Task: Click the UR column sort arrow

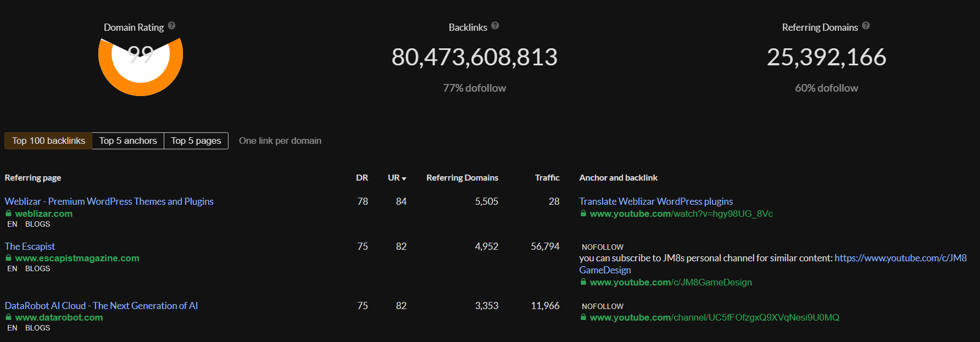Action: coord(404,178)
